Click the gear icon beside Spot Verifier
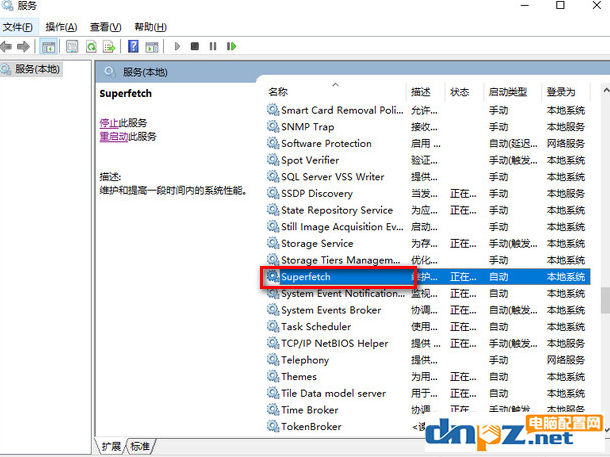Screen dimensions: 610x457 [273, 160]
